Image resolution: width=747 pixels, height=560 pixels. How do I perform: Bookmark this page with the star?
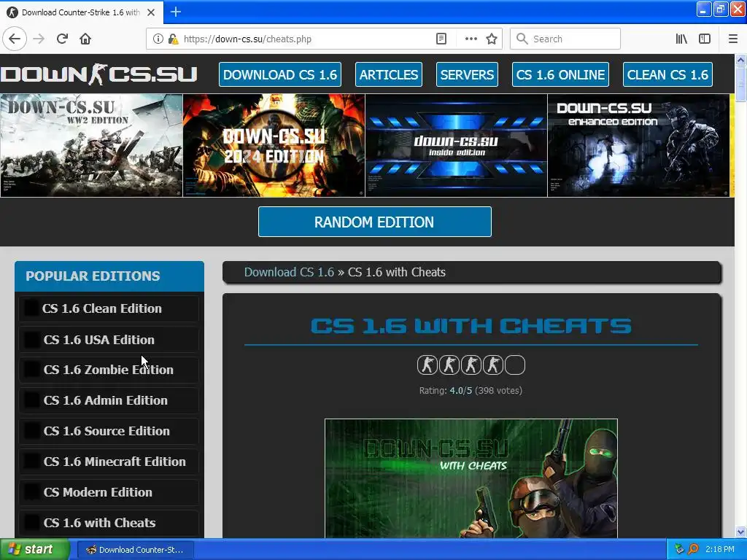click(x=492, y=39)
